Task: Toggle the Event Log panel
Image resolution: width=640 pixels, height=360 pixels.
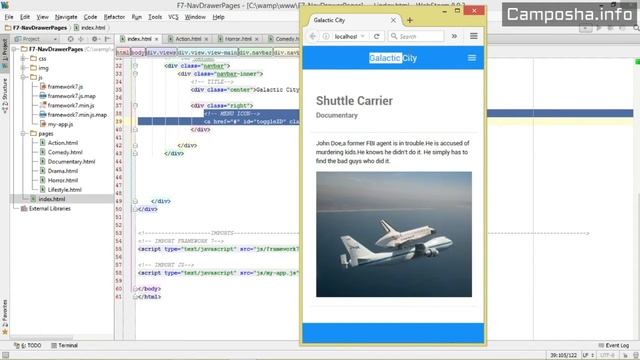Action: (613, 345)
